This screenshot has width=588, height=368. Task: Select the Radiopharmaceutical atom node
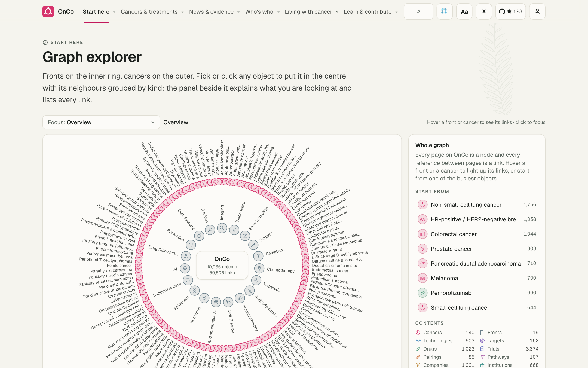coord(216,302)
